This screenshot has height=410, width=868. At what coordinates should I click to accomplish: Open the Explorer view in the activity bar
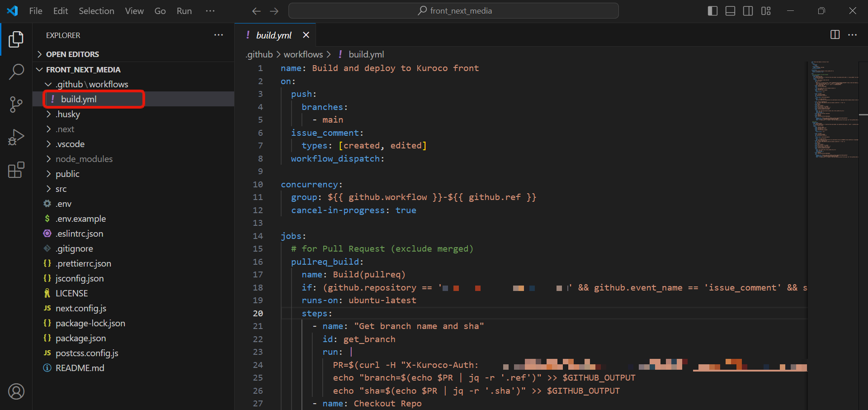click(16, 39)
